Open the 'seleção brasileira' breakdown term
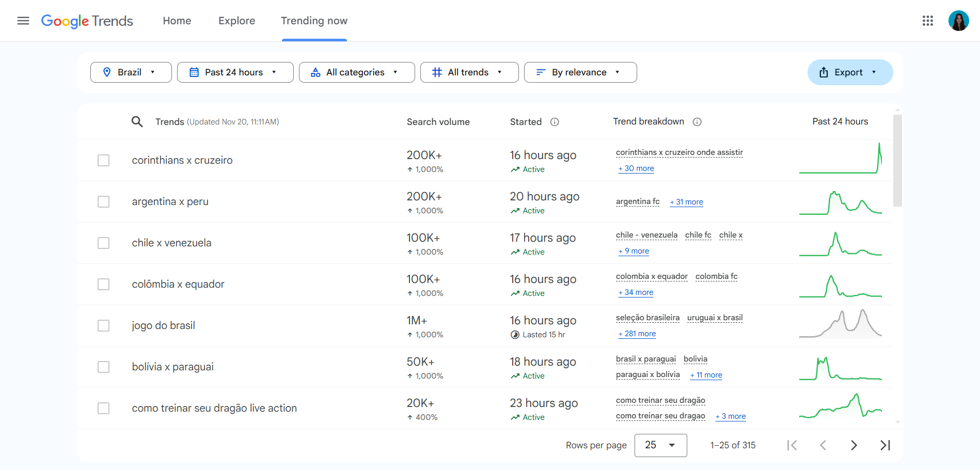 [647, 318]
